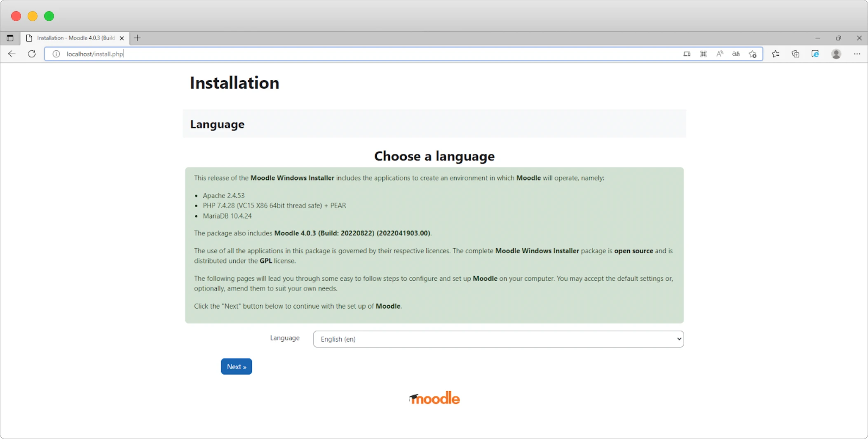Click the QR code generator icon
868x439 pixels.
coord(703,54)
